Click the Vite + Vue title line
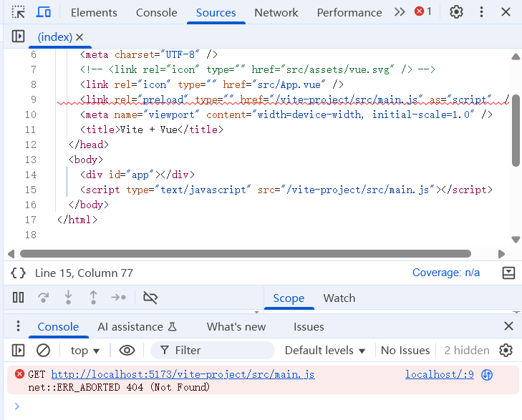The height and width of the screenshot is (420, 522). (152, 130)
